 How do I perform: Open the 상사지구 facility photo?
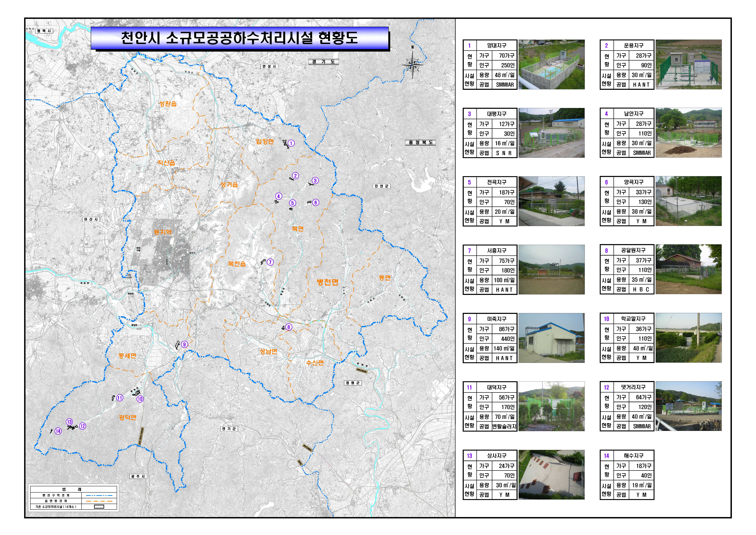[552, 475]
